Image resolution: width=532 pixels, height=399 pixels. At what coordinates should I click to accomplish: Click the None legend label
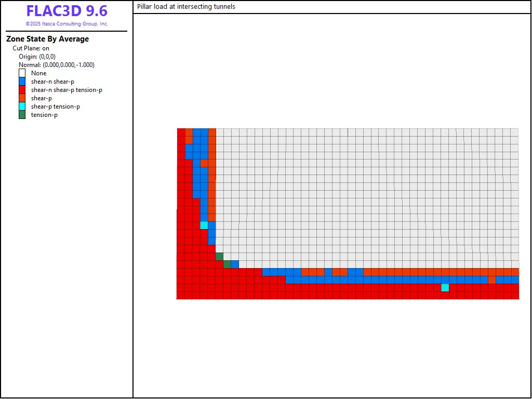pos(38,73)
